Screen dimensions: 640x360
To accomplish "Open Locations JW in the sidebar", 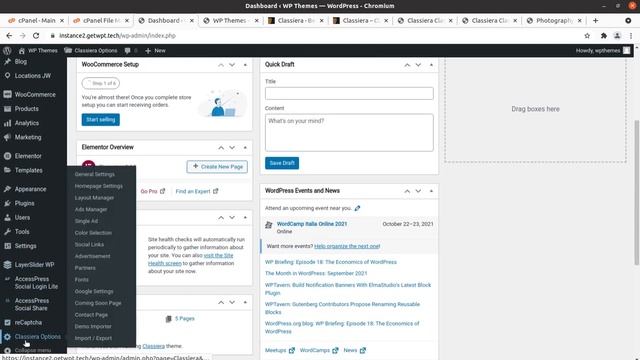I will point(33,76).
